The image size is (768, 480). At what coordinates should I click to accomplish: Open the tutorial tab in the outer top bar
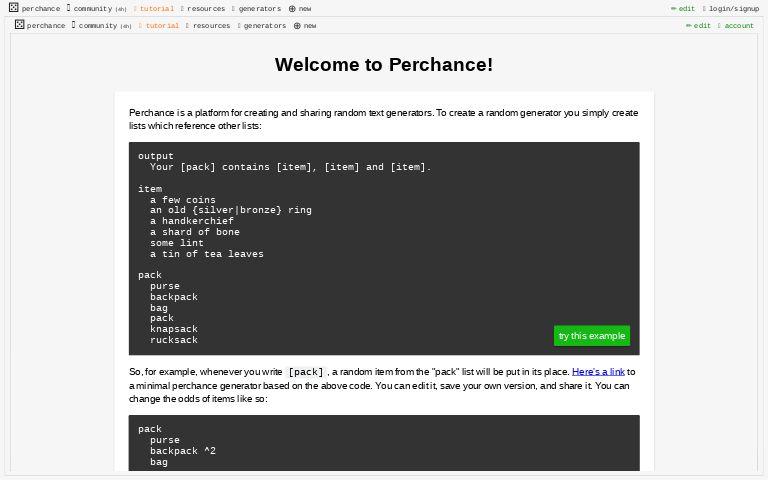[156, 9]
